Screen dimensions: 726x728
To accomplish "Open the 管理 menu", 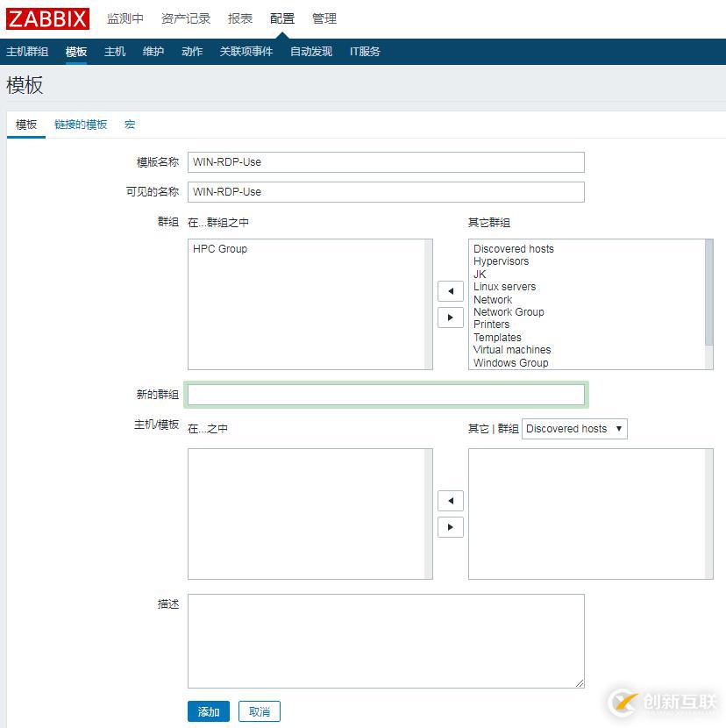I will click(324, 18).
